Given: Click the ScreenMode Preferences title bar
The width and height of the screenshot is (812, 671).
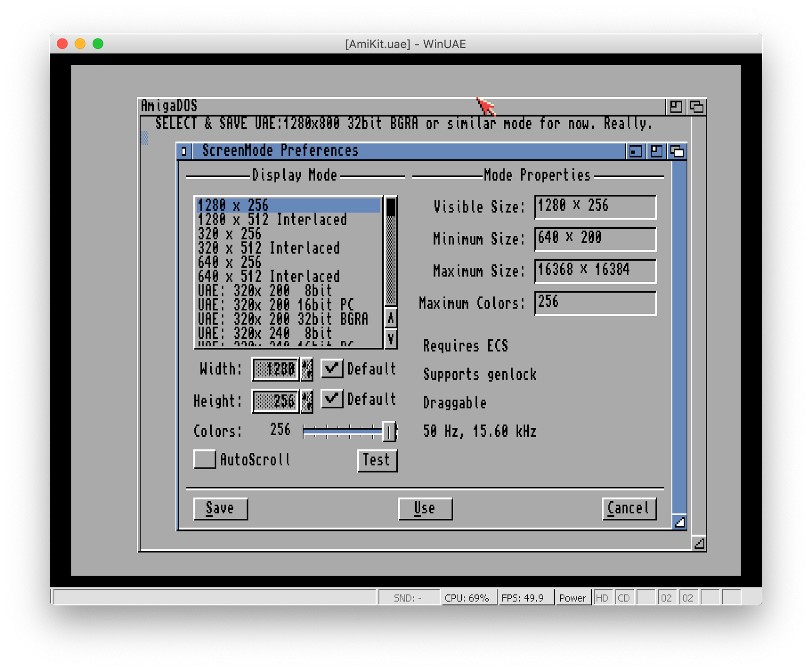Looking at the screenshot, I should [x=409, y=151].
